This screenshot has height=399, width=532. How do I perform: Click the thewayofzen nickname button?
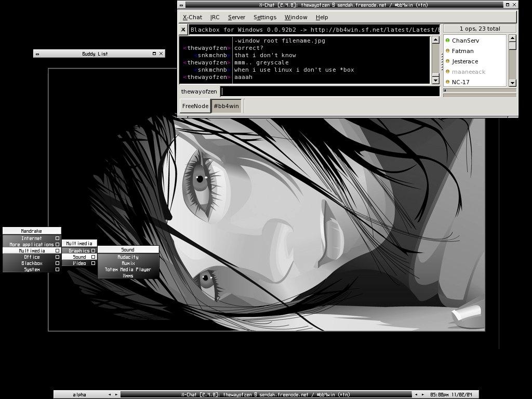[199, 91]
